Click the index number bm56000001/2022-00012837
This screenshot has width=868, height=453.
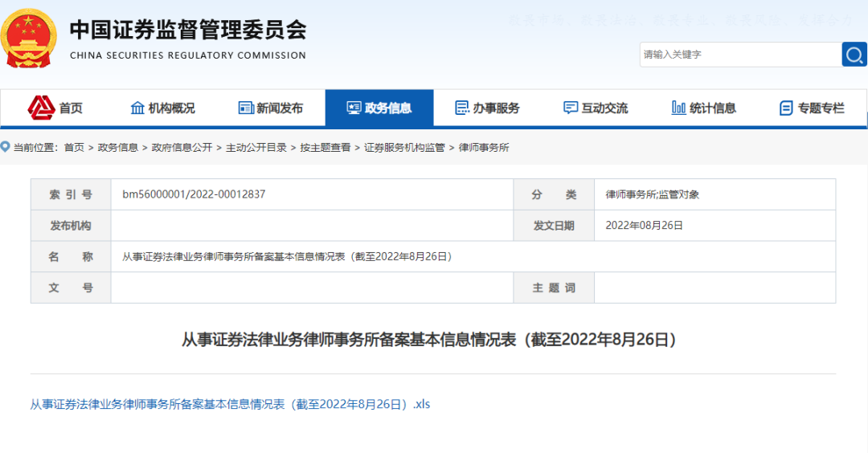[x=194, y=194]
